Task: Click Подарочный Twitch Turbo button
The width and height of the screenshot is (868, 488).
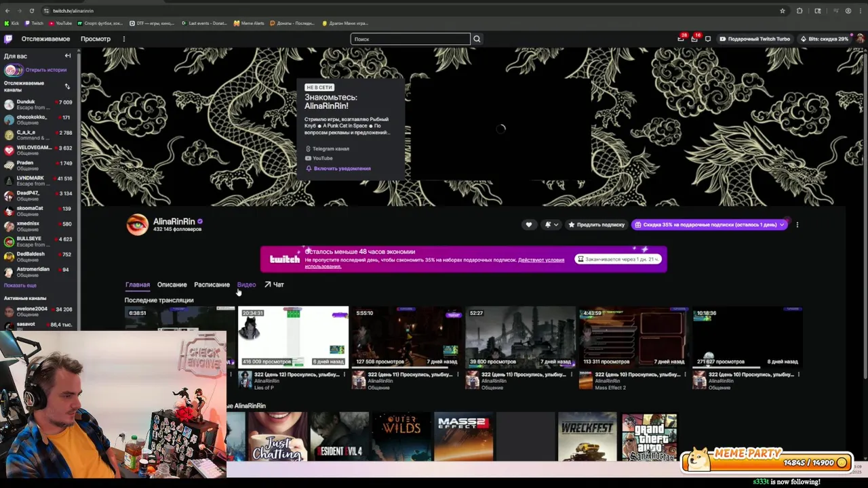Action: click(755, 39)
